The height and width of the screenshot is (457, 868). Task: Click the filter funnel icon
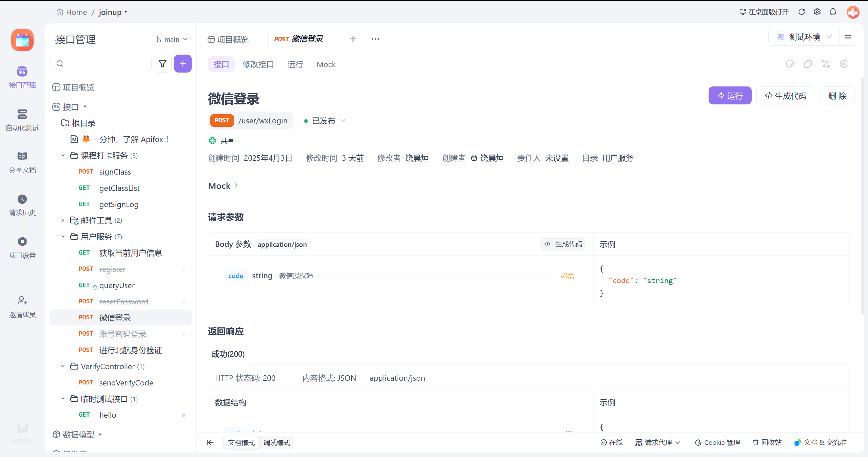point(162,64)
